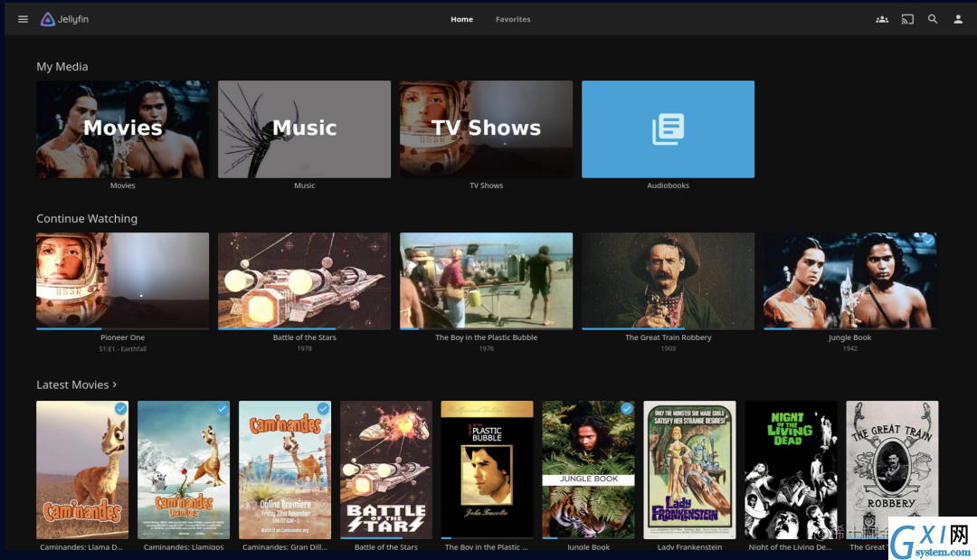
Task: Click the Lady Frankenstein title text
Action: [x=689, y=547]
